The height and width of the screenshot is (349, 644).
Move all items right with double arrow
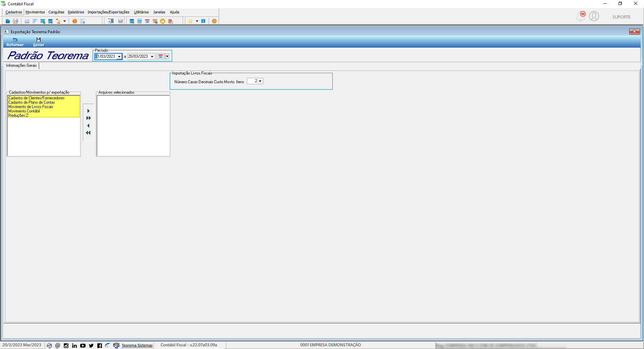88,118
